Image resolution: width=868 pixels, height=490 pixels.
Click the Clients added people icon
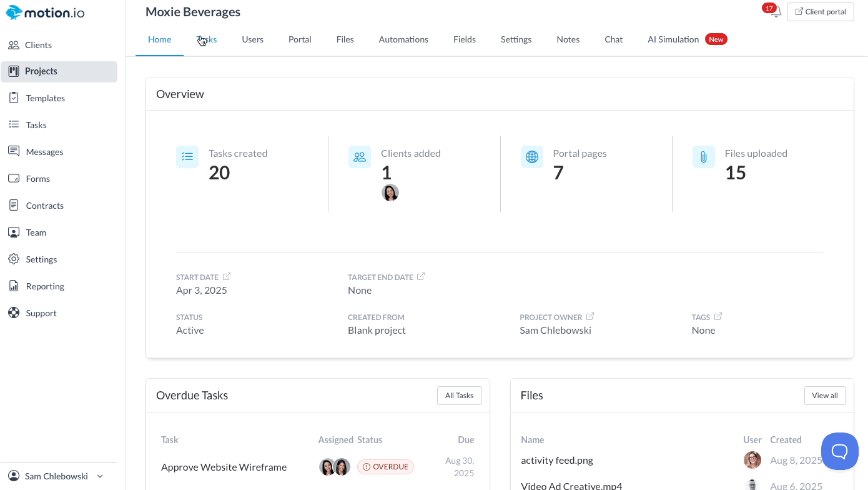click(x=360, y=157)
